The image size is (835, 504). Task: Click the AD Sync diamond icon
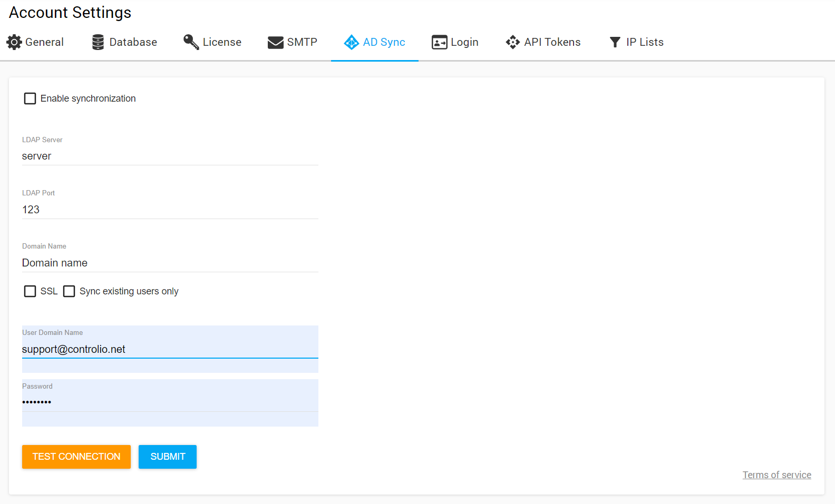click(x=351, y=42)
